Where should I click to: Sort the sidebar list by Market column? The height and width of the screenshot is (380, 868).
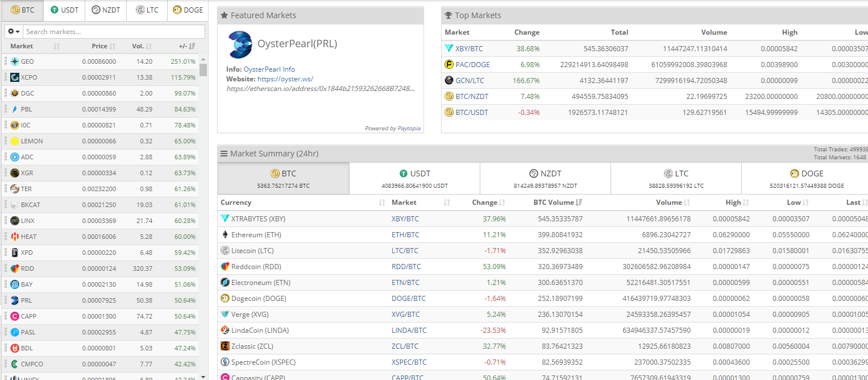(x=35, y=46)
